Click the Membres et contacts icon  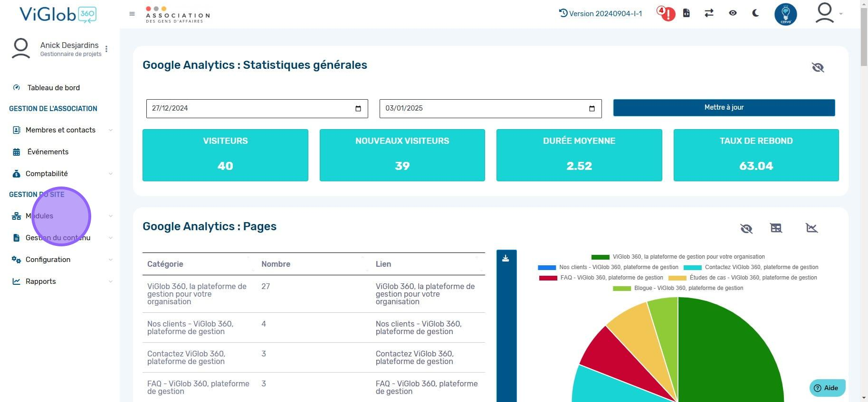coord(17,130)
